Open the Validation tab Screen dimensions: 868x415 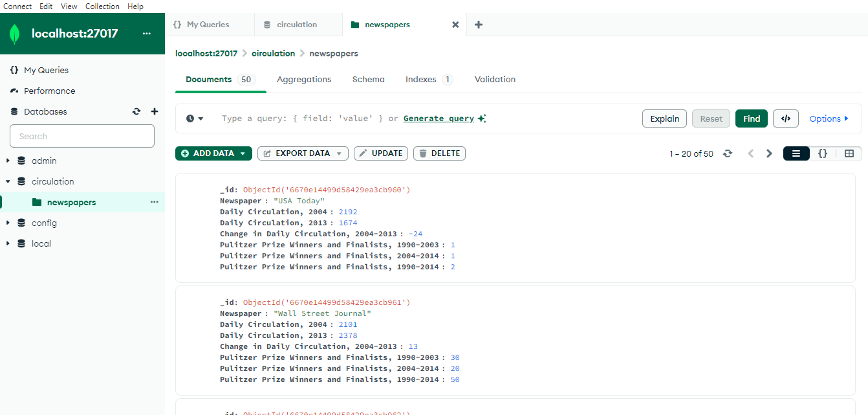click(x=495, y=79)
